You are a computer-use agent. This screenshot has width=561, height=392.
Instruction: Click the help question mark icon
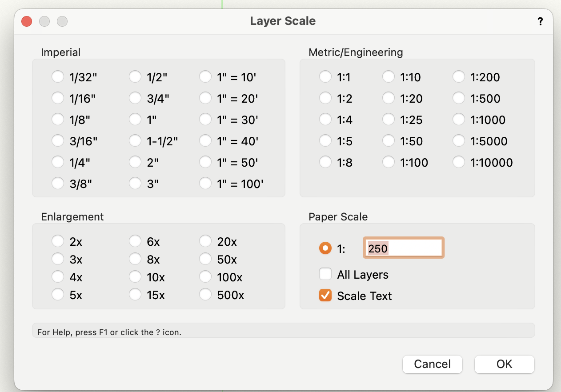pos(540,21)
